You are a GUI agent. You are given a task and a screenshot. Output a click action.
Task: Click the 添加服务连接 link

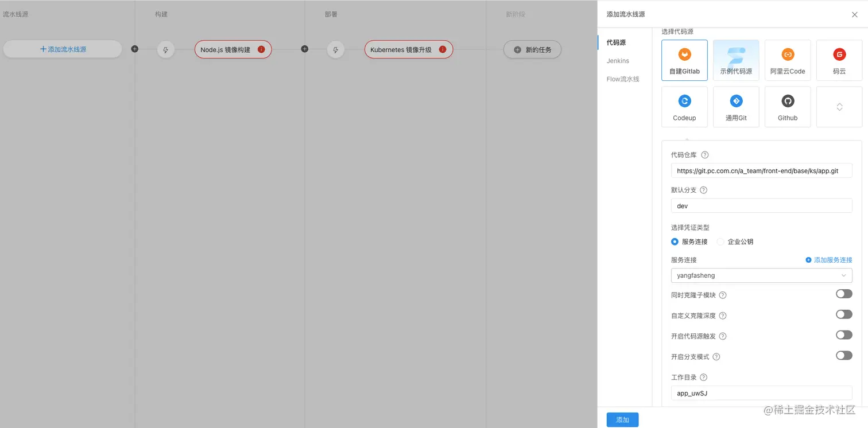829,260
